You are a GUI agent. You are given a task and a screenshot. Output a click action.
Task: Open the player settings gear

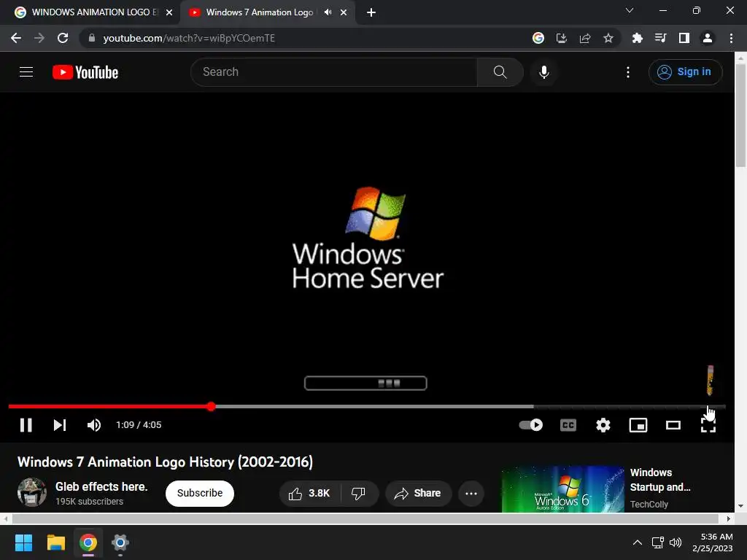(603, 425)
